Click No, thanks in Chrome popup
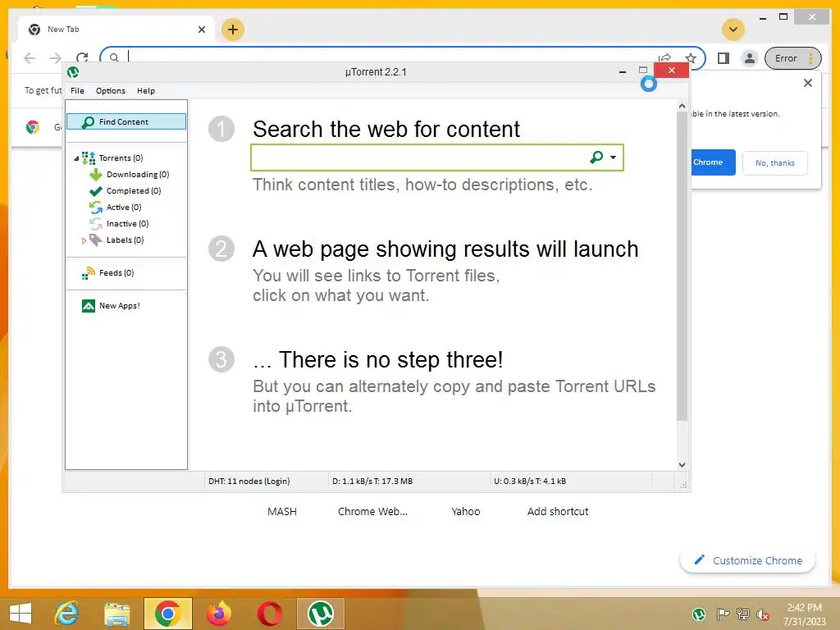The height and width of the screenshot is (630, 840). [775, 163]
